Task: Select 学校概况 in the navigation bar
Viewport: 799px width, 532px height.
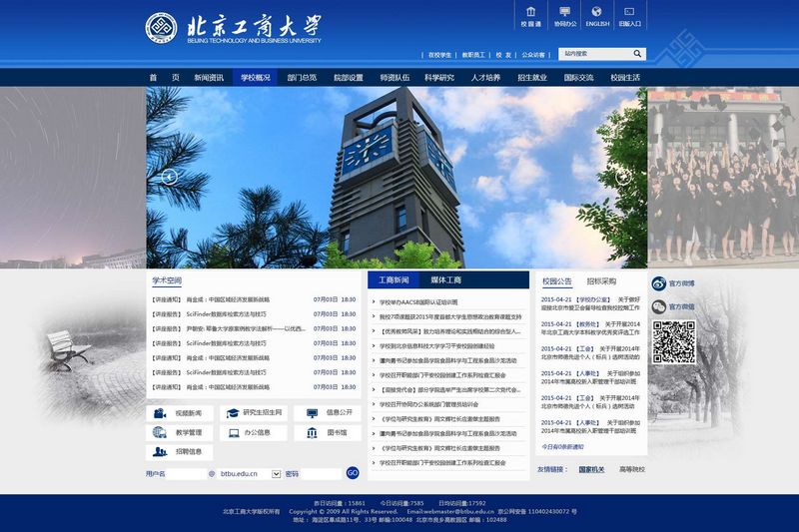Action: tap(256, 77)
